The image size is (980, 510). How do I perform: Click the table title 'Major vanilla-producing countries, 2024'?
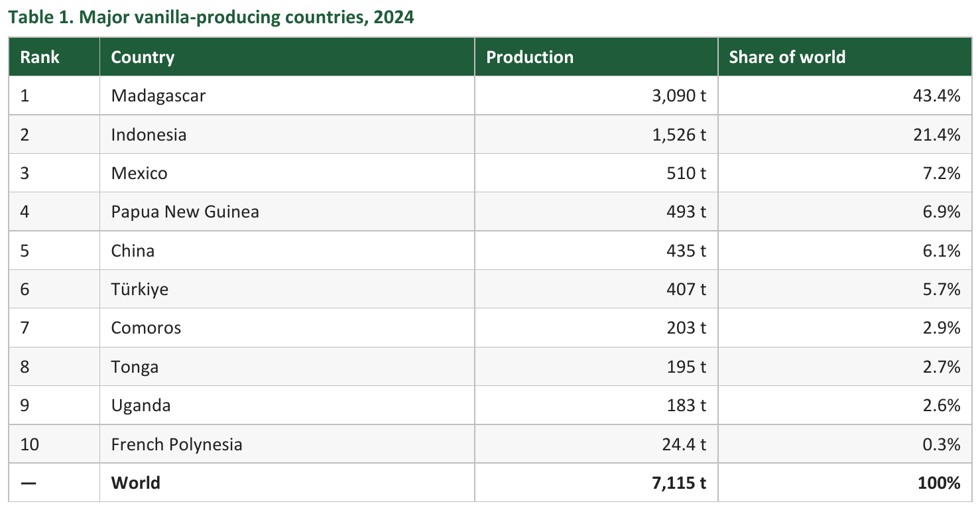point(247,17)
